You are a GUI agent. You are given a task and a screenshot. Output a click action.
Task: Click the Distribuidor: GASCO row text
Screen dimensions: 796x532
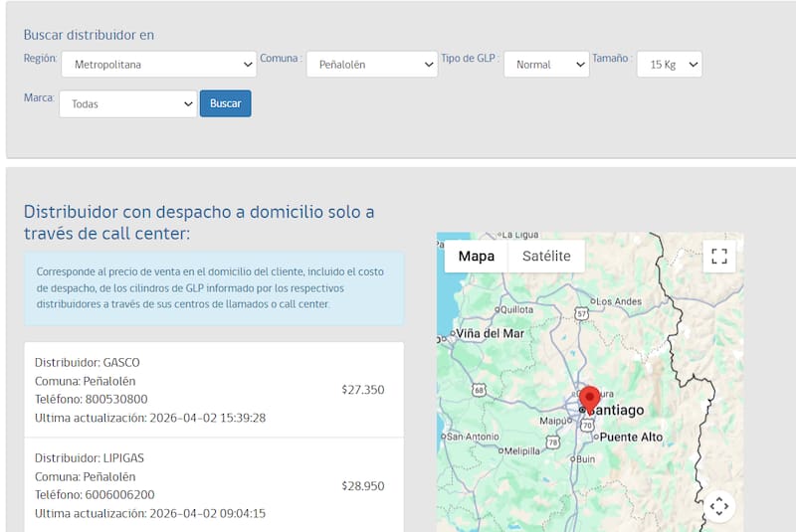(88, 363)
